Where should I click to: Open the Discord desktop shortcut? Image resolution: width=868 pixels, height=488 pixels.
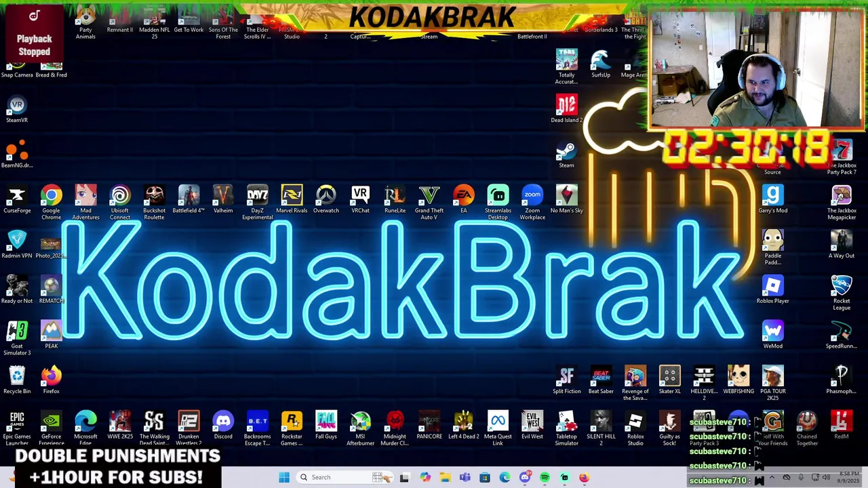click(223, 426)
